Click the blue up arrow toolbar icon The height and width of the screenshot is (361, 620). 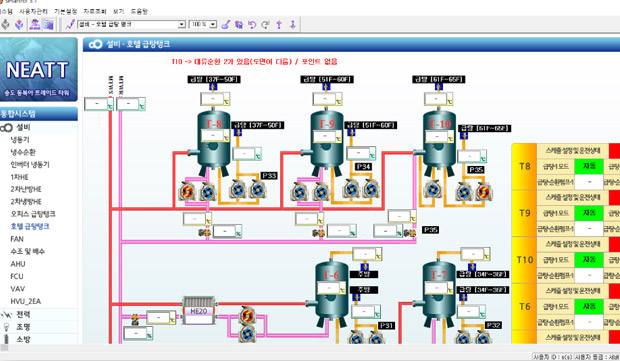[279, 25]
